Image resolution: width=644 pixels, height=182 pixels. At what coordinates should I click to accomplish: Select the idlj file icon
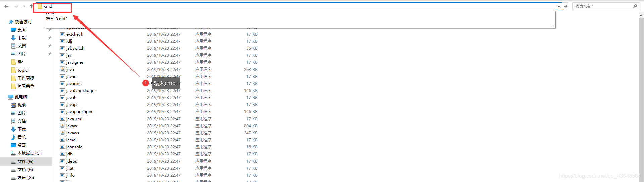[62, 41]
